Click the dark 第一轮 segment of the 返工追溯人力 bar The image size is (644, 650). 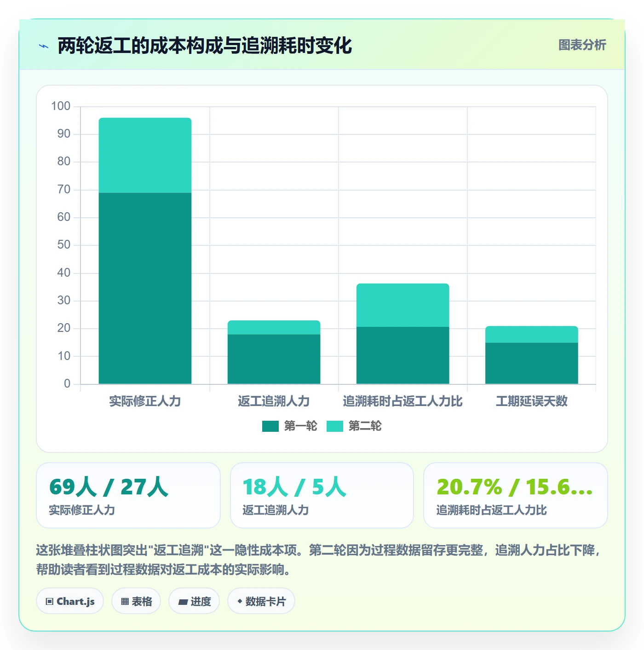tap(274, 359)
